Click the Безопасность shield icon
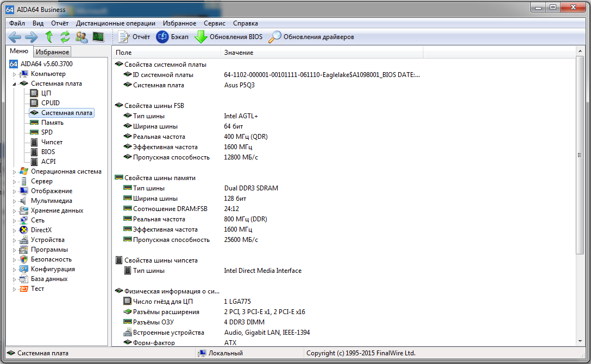591x364 pixels. [24, 259]
